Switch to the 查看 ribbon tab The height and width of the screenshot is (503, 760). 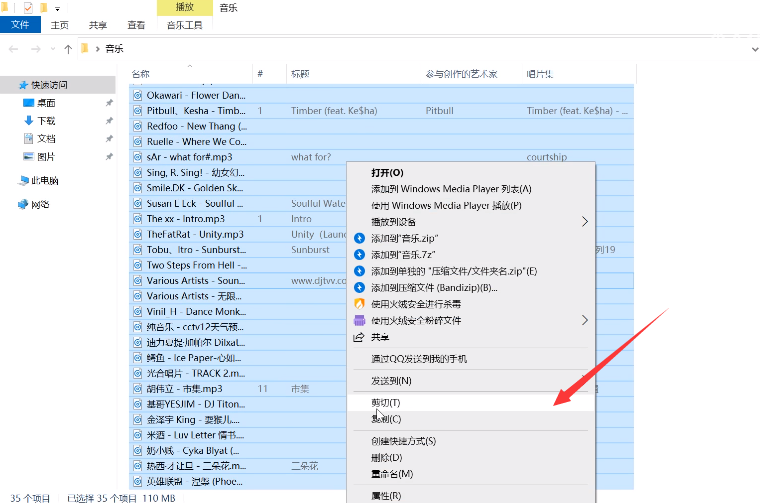(x=136, y=25)
